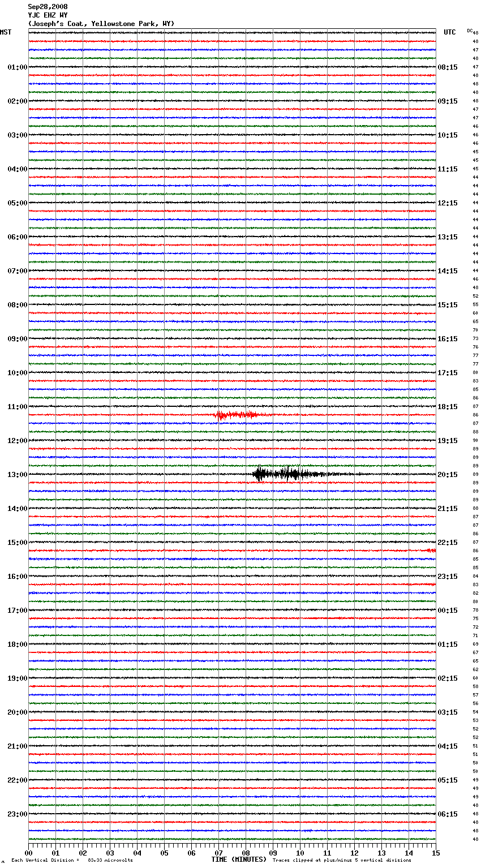Click the 07 minute tick label on bottom axis

click(x=218, y=853)
